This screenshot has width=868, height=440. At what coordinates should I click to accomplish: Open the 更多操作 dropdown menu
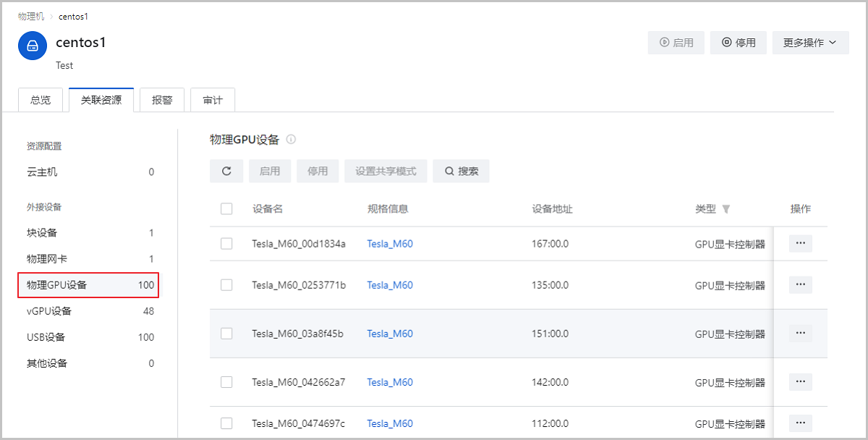pos(810,42)
